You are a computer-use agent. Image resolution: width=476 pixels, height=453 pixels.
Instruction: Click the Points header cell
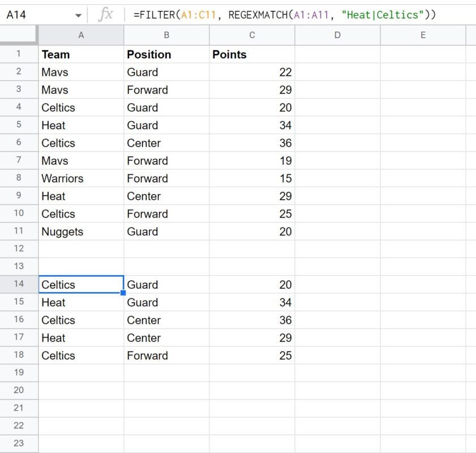tap(252, 54)
